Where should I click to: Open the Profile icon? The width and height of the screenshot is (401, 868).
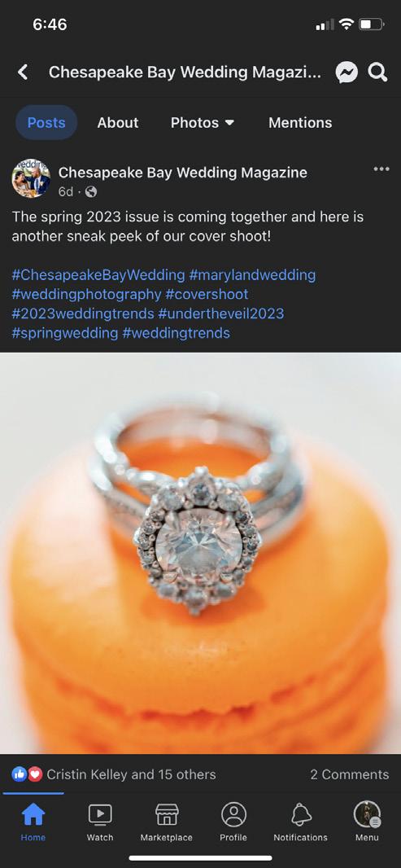pyautogui.click(x=233, y=814)
